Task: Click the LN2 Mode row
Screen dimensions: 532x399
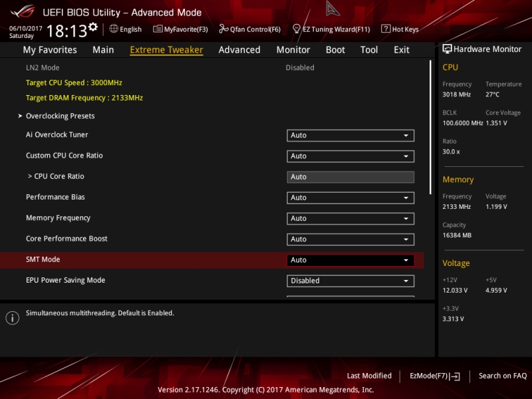Action: coord(211,68)
